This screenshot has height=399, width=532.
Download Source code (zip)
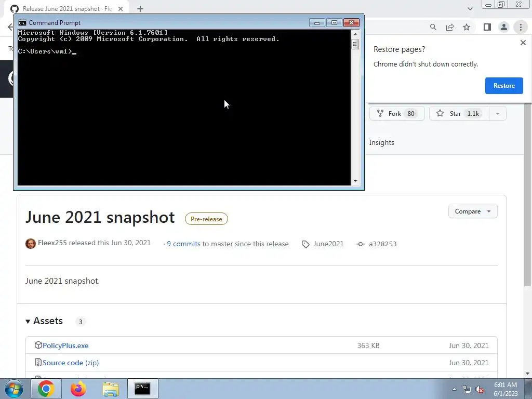[71, 363]
